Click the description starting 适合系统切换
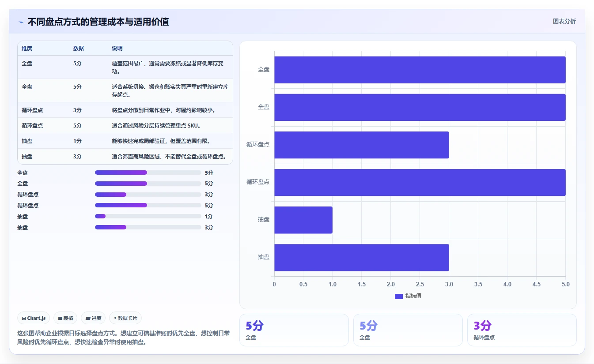 (x=170, y=90)
